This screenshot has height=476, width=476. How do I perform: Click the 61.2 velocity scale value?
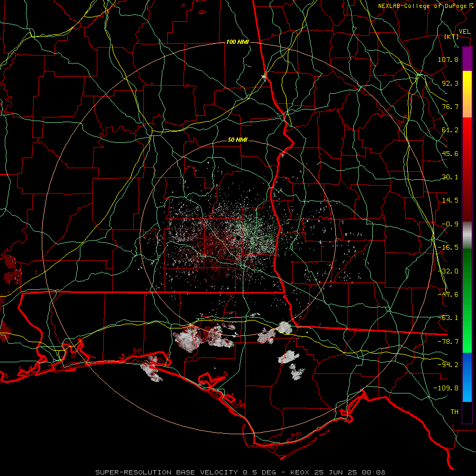point(450,130)
